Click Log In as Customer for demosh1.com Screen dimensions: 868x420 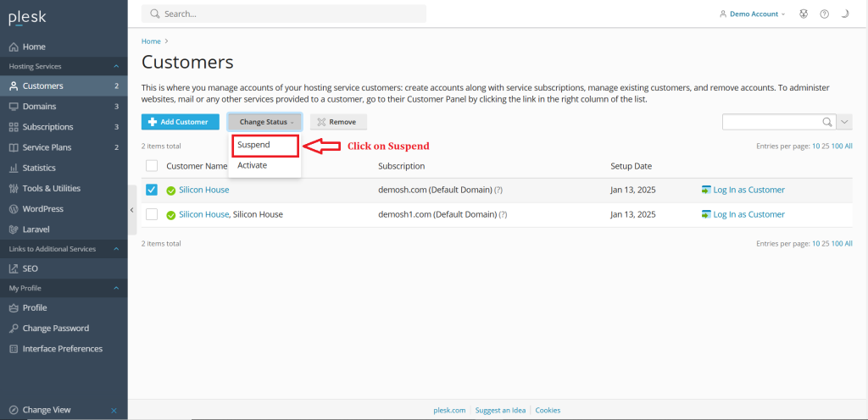tap(749, 214)
